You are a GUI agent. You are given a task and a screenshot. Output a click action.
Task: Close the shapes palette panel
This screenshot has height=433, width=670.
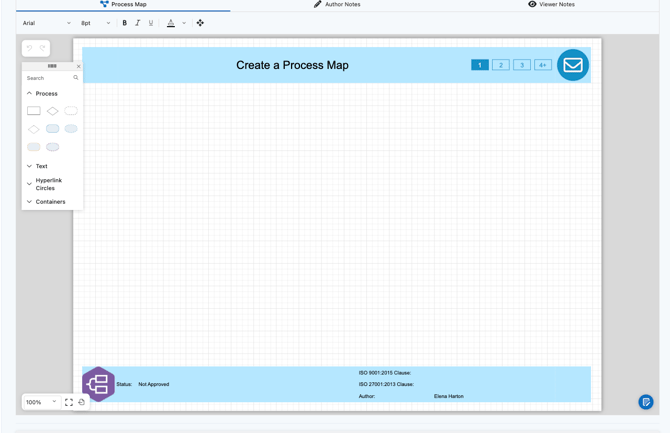(x=78, y=66)
